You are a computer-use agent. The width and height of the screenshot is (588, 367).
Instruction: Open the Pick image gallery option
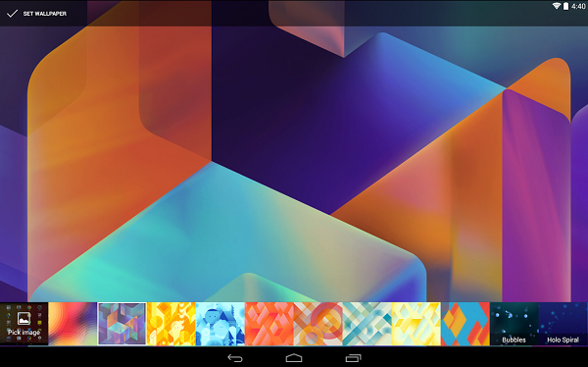click(x=24, y=324)
